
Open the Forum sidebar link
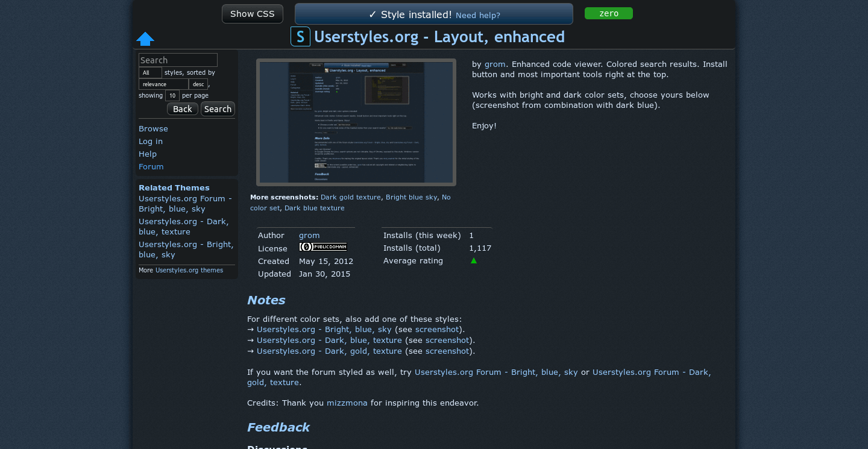[151, 166]
